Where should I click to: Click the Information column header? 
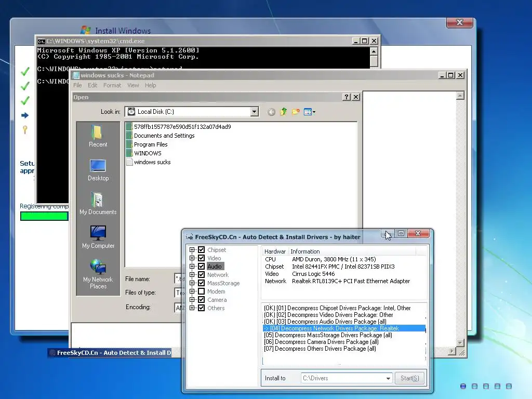[x=352, y=251]
